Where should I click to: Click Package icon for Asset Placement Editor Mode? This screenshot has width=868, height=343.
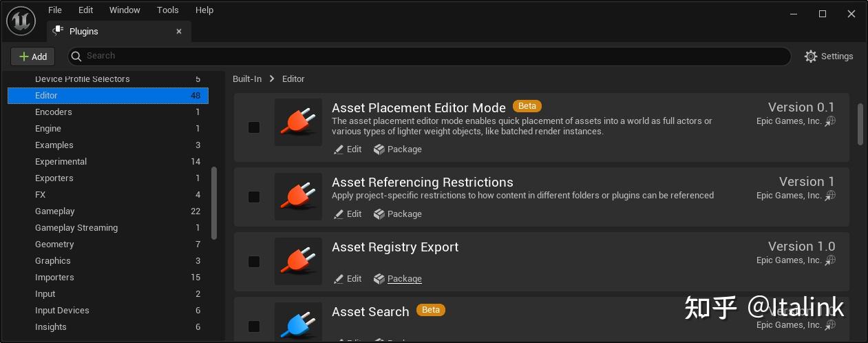(379, 149)
